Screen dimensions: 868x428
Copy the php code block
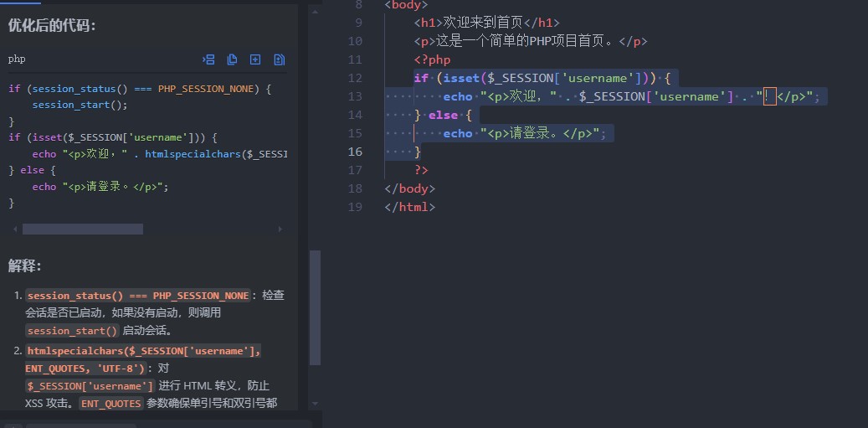pyautogui.click(x=232, y=59)
